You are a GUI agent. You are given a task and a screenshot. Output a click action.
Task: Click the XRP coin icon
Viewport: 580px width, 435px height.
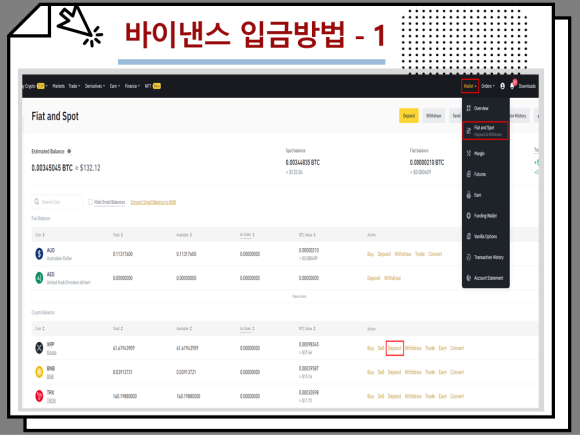point(39,348)
